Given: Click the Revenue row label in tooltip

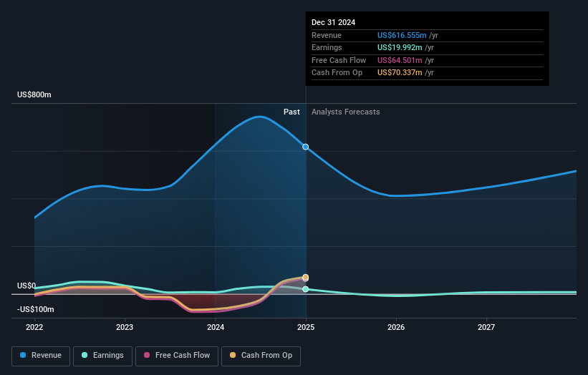Looking at the screenshot, I should (x=327, y=35).
